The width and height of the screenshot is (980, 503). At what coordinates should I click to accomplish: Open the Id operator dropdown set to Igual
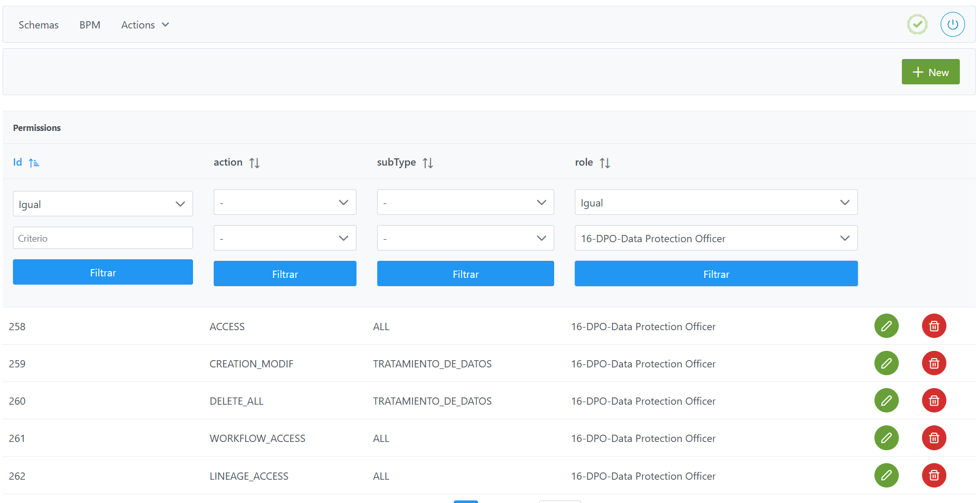(102, 204)
